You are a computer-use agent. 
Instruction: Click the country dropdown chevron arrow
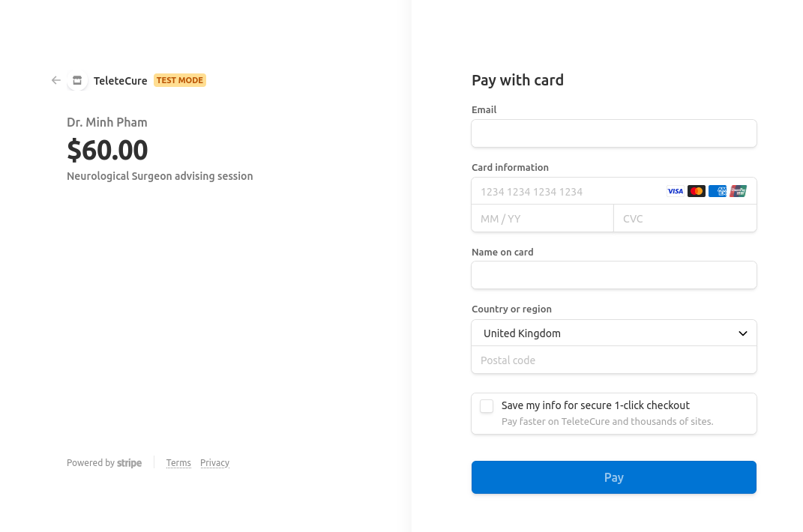coord(743,333)
